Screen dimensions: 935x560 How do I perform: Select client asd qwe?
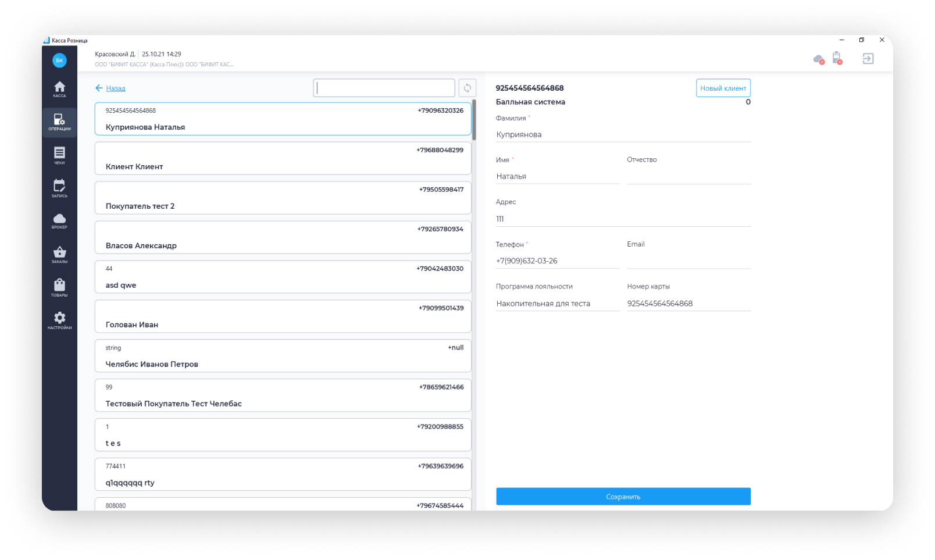[283, 277]
